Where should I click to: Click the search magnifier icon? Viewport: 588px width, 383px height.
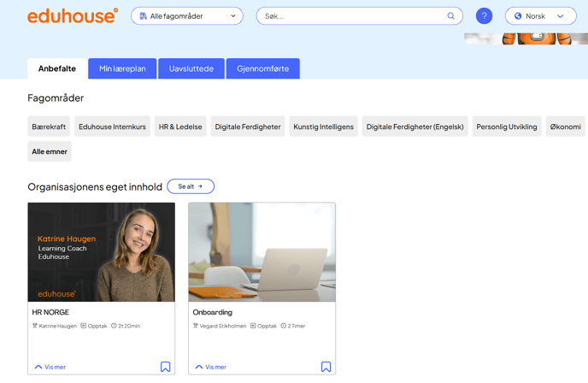(x=451, y=16)
